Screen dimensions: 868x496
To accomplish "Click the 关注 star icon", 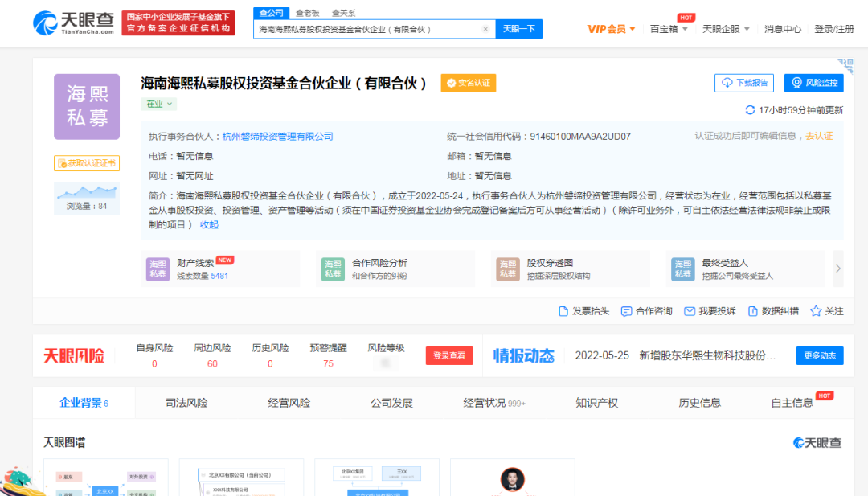I will [x=816, y=311].
